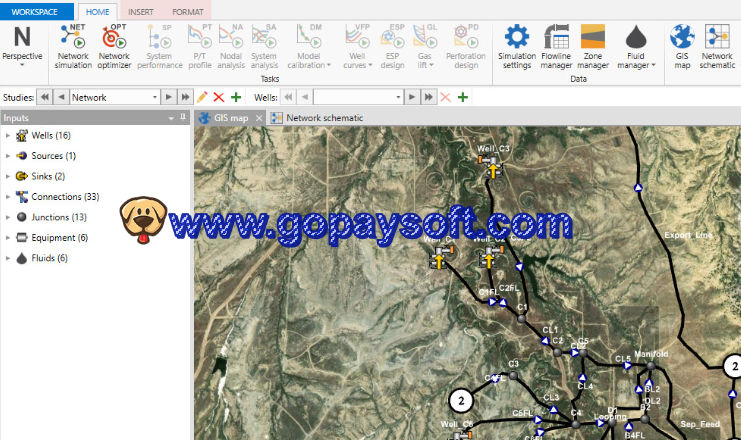Screen dimensions: 741x440
Task: Add new study with green plus
Action: (236, 97)
